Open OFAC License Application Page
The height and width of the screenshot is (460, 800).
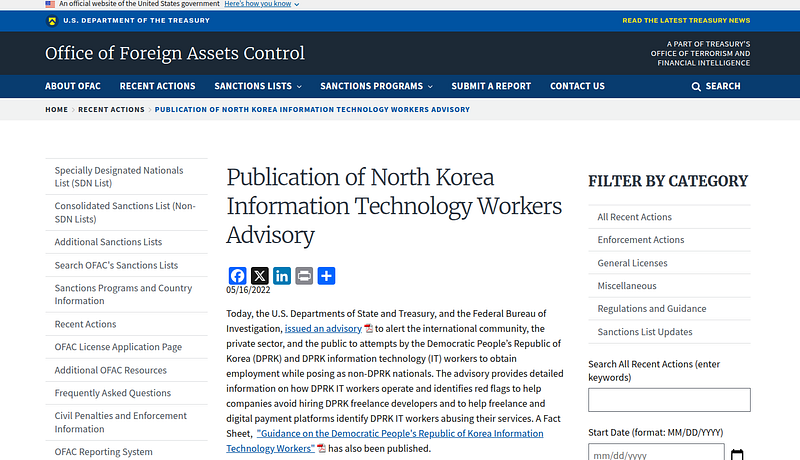(x=127, y=347)
